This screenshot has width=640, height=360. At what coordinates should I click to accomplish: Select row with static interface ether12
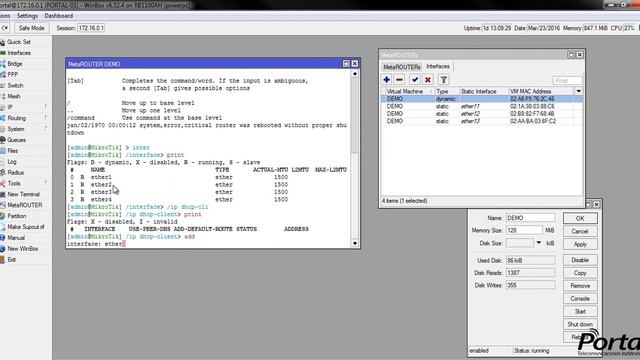[x=482, y=113]
